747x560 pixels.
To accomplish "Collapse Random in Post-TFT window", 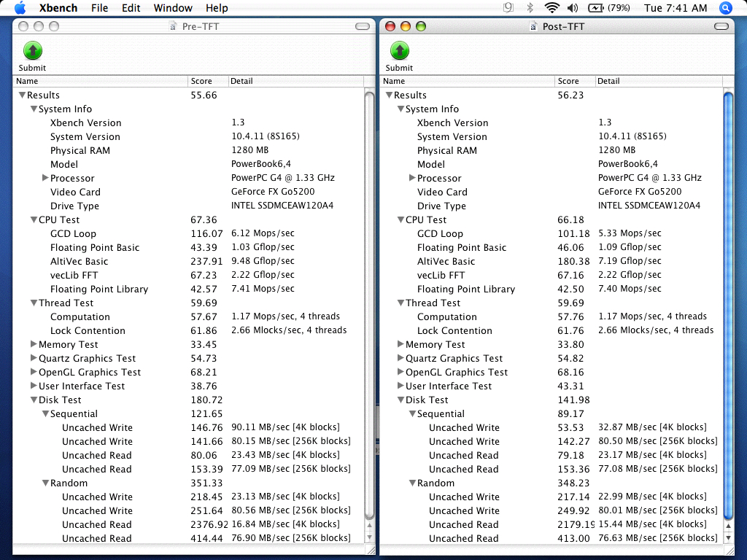I will pyautogui.click(x=412, y=483).
